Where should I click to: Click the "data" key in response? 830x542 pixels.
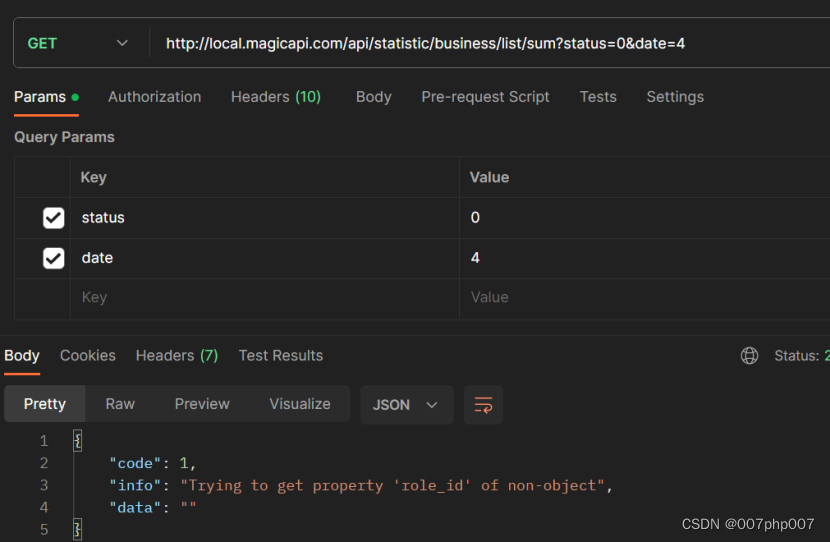coord(135,508)
